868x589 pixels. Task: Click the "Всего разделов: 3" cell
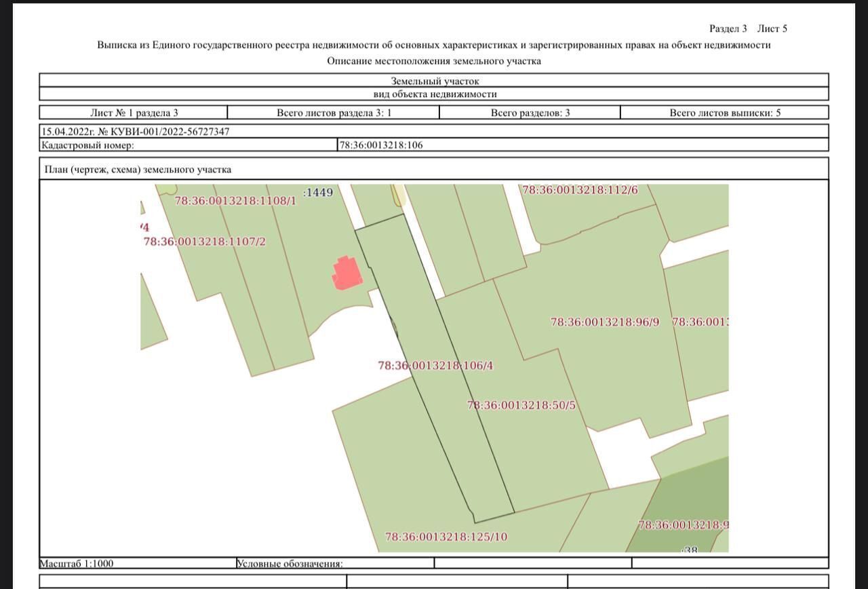pyautogui.click(x=530, y=113)
